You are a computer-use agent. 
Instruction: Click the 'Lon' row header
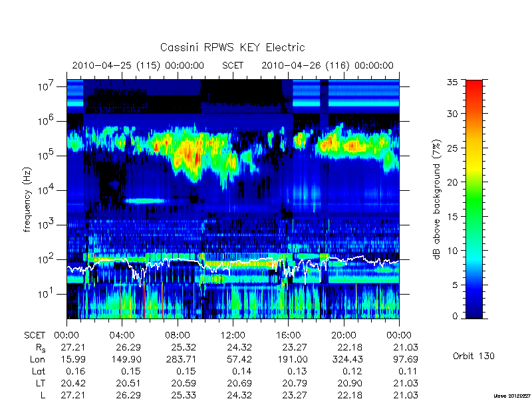[38, 359]
